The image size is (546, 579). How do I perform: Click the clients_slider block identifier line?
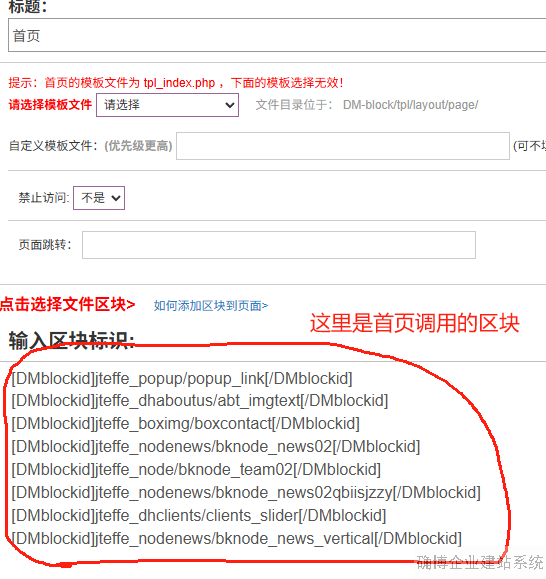[199, 515]
